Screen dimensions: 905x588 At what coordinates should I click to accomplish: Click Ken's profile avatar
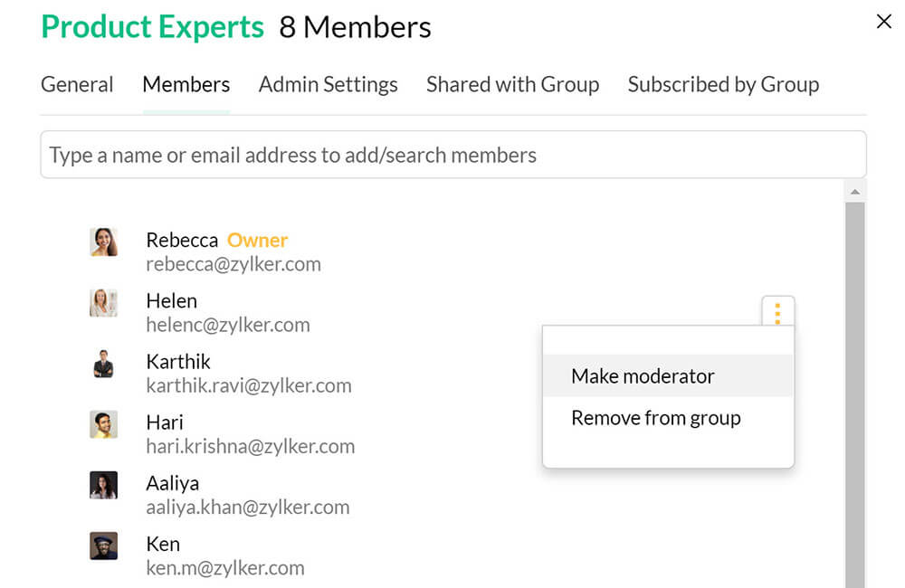[104, 545]
